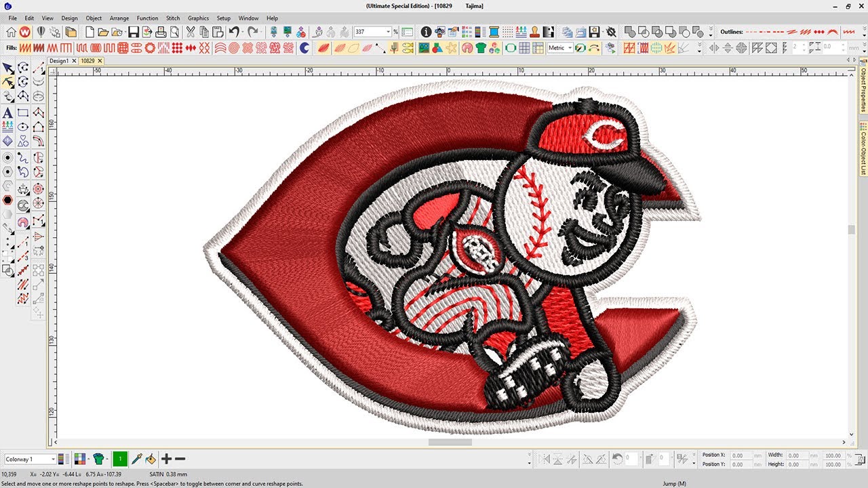The image size is (868, 488).
Task: Open the Stitch menu
Action: click(x=173, y=18)
